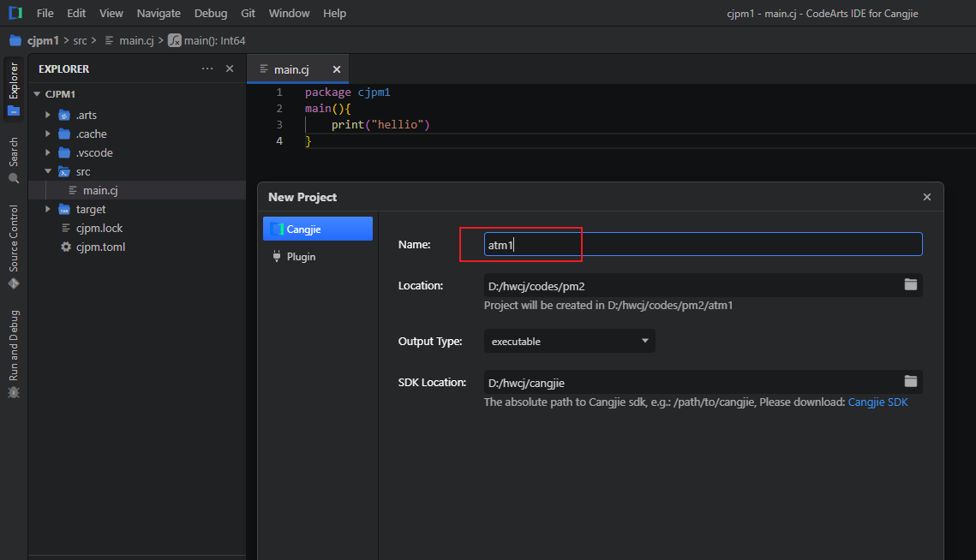
Task: Click the cjpm.toml gear icon
Action: coord(66,247)
